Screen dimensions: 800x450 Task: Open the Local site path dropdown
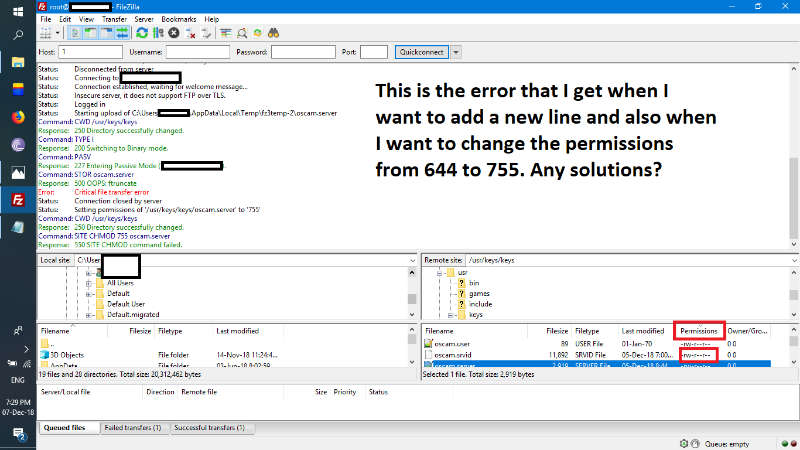click(412, 260)
